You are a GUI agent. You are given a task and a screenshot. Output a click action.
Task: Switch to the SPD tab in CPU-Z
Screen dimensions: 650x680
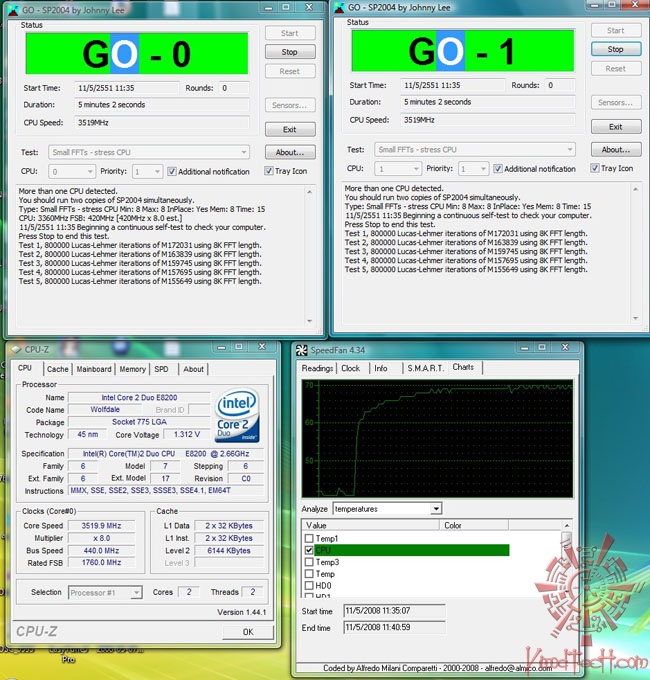[161, 369]
